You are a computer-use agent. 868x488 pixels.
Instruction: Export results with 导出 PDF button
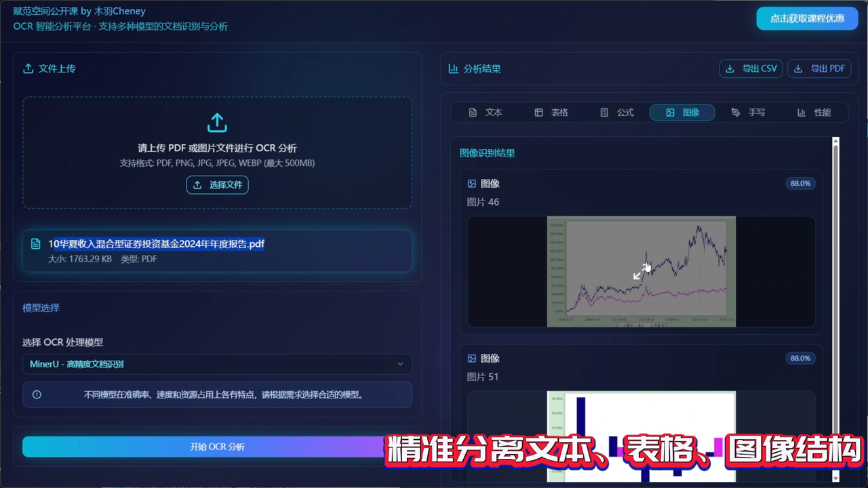[x=819, y=68]
